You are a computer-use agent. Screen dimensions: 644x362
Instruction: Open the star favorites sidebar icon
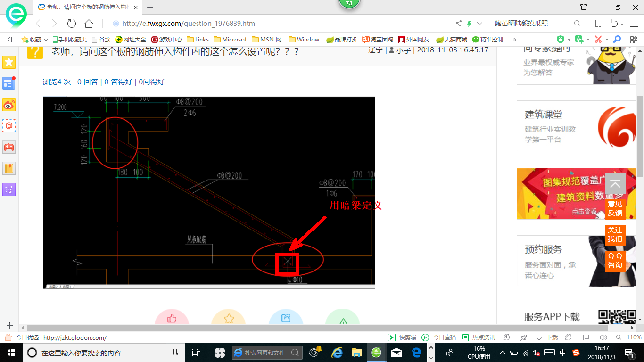click(9, 62)
